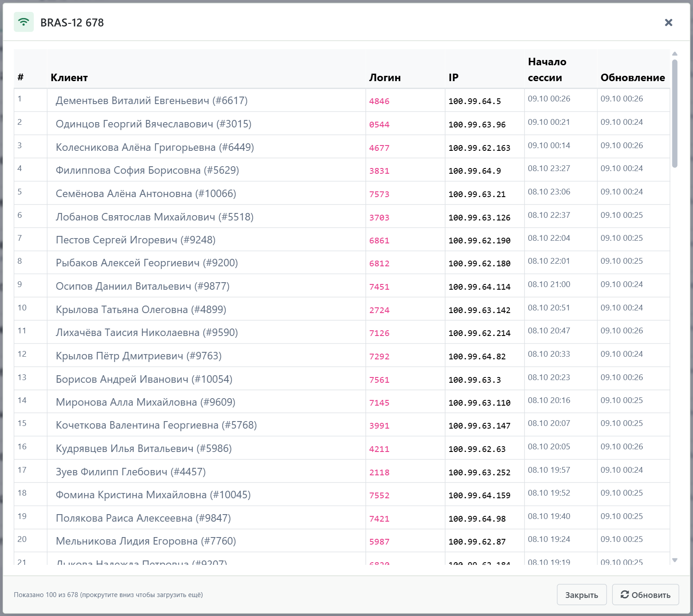This screenshot has width=693, height=616.
Task: Click the scrollbar up arrow
Action: [674, 54]
